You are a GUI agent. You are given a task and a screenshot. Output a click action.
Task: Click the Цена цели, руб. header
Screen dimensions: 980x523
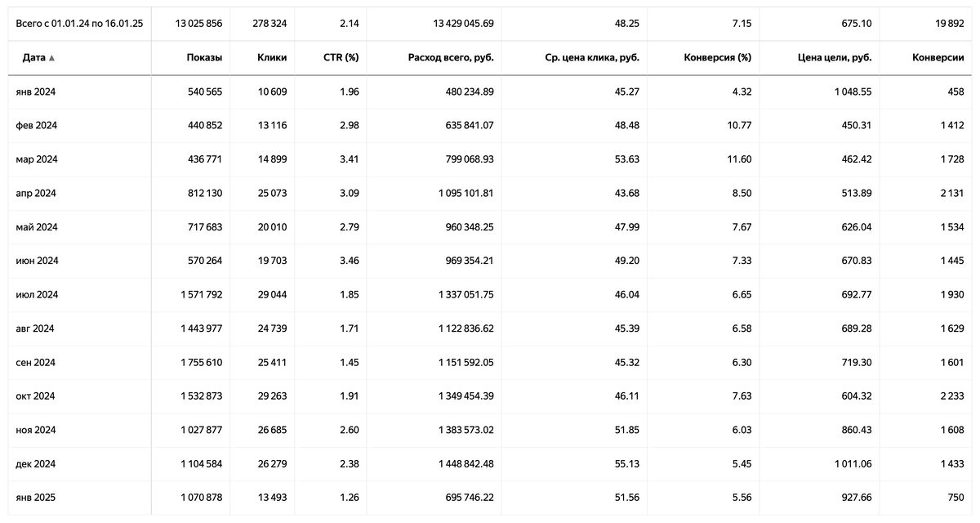coord(835,58)
